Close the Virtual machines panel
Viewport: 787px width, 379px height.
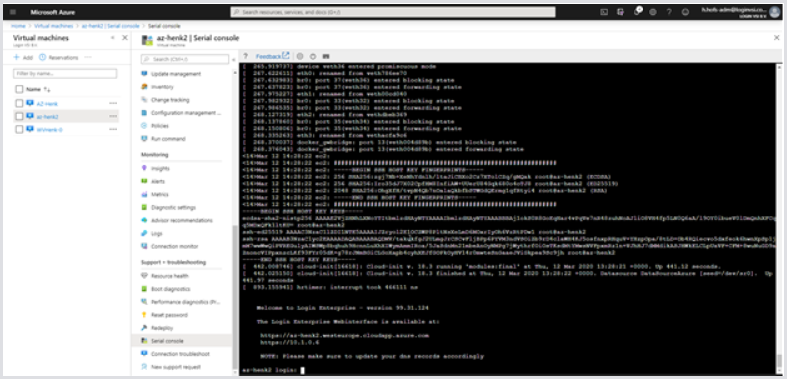[125, 38]
